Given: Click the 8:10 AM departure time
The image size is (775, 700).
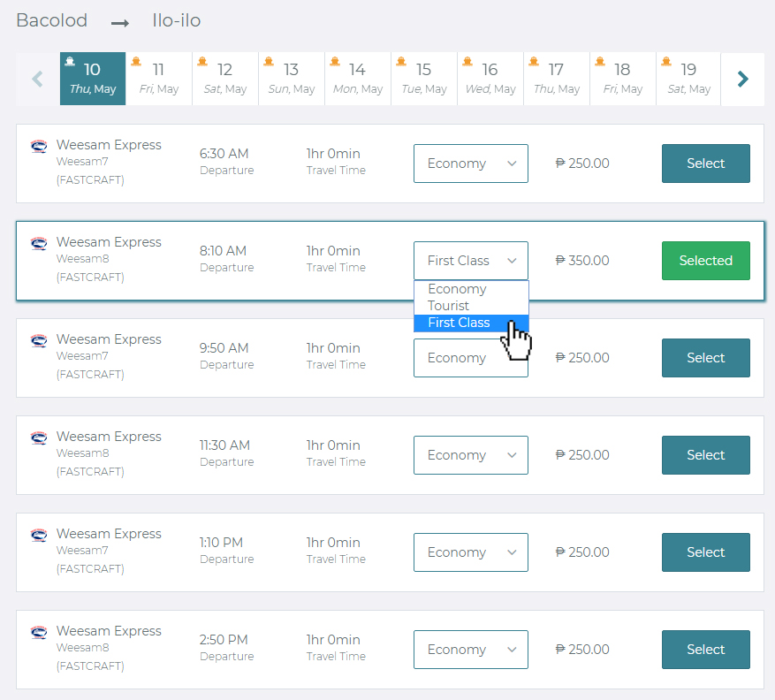Looking at the screenshot, I should (223, 251).
